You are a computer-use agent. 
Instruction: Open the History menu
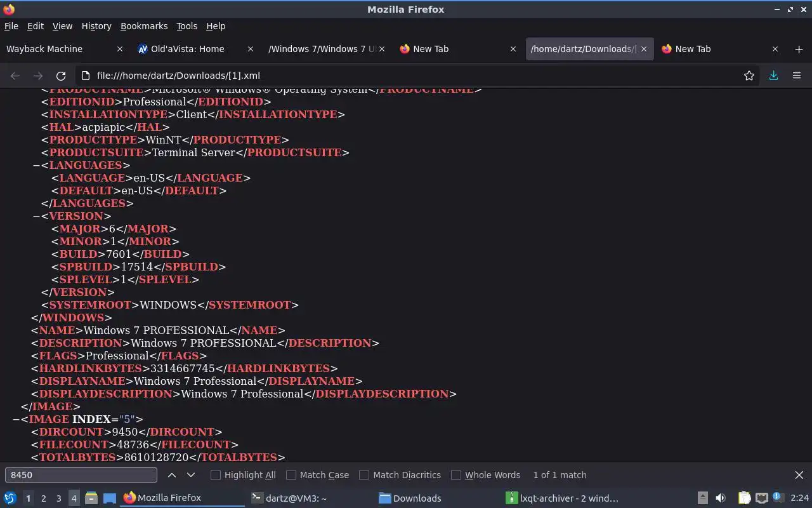pos(96,26)
